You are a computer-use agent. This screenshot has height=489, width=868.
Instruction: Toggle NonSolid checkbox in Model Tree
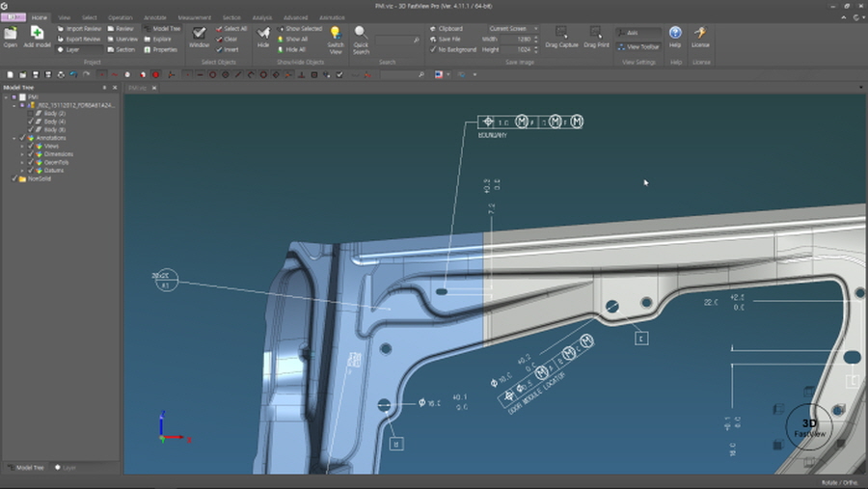pos(14,178)
